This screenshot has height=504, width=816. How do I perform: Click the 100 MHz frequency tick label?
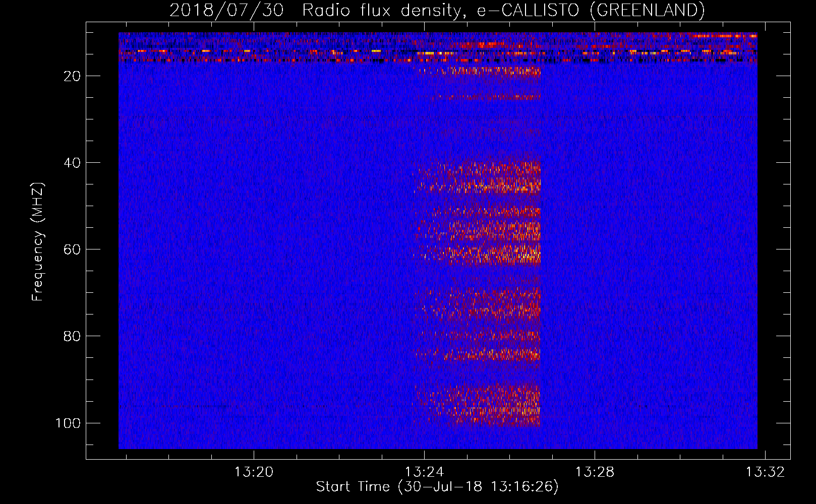tap(68, 423)
